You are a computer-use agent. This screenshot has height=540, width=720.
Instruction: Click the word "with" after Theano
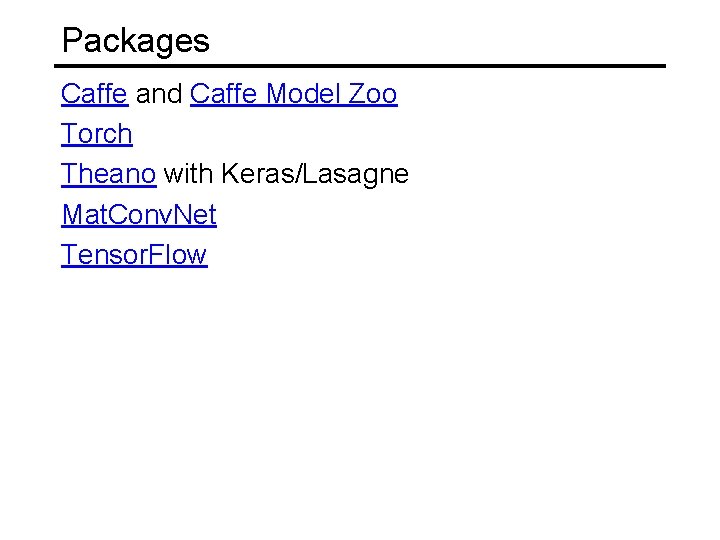[x=188, y=175]
